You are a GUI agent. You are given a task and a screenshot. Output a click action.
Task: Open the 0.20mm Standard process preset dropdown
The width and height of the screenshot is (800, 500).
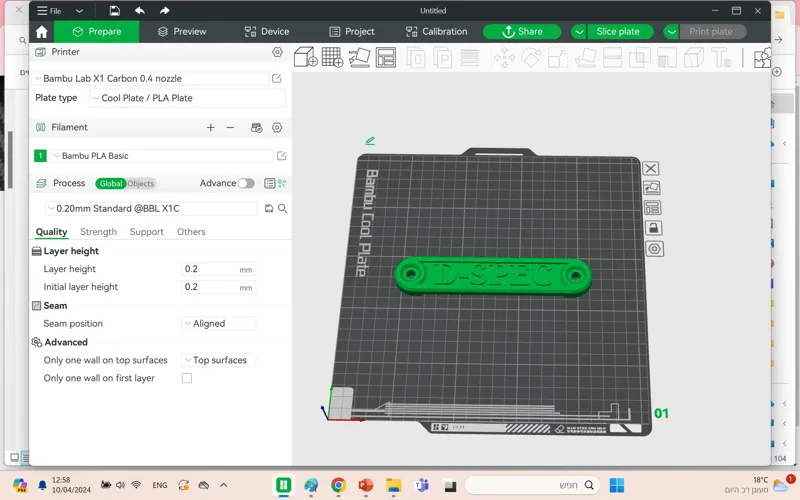151,209
